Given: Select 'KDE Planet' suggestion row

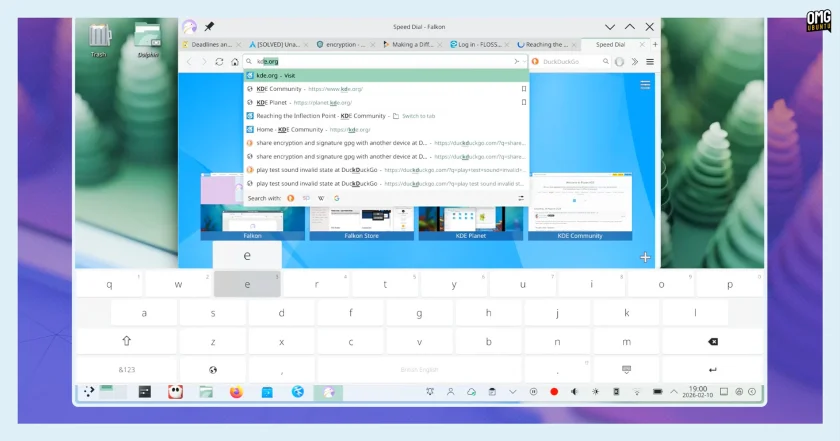Looking at the screenshot, I should (386, 102).
